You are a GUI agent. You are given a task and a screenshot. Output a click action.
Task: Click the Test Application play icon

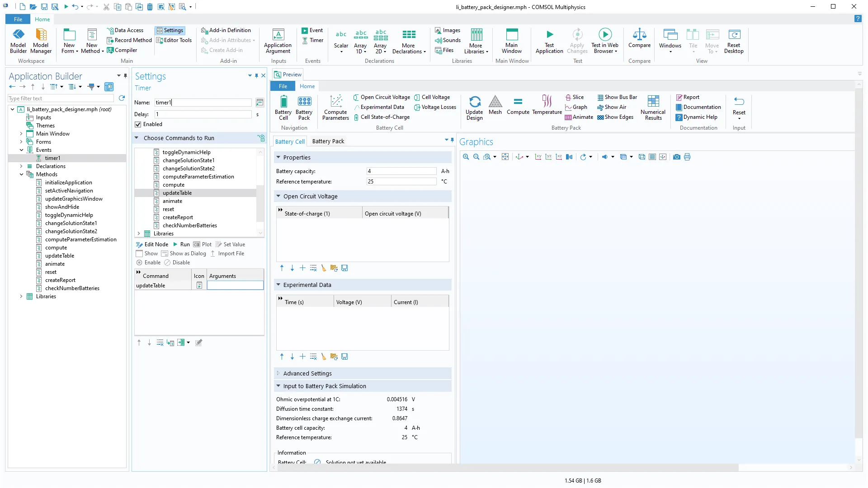pyautogui.click(x=549, y=35)
